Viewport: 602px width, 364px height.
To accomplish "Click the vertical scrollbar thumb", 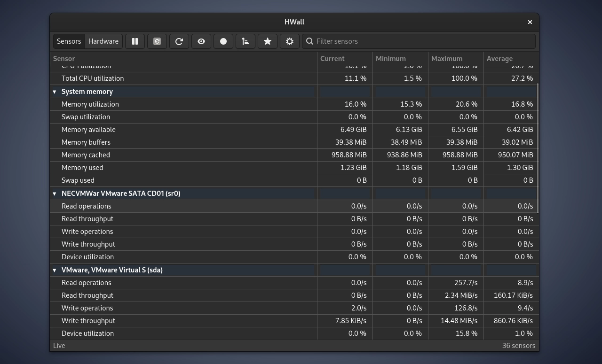I will point(538,148).
